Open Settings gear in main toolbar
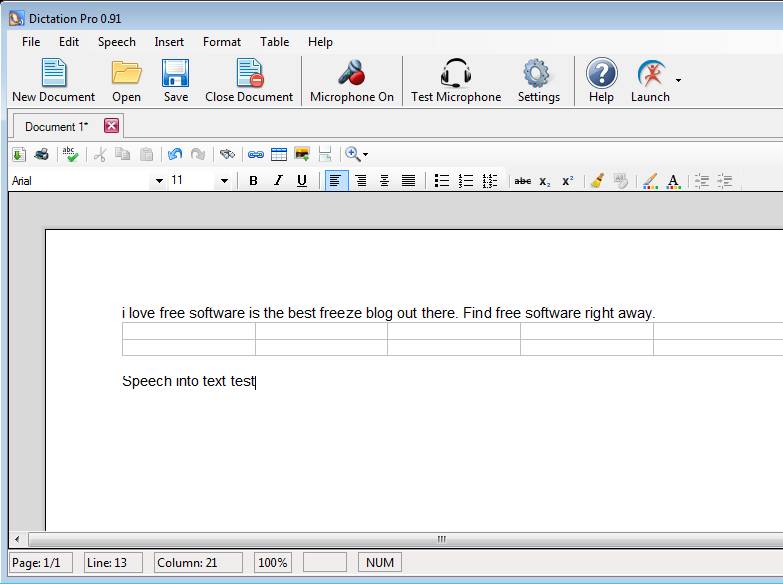Viewport: 783px width, 584px height. point(538,80)
